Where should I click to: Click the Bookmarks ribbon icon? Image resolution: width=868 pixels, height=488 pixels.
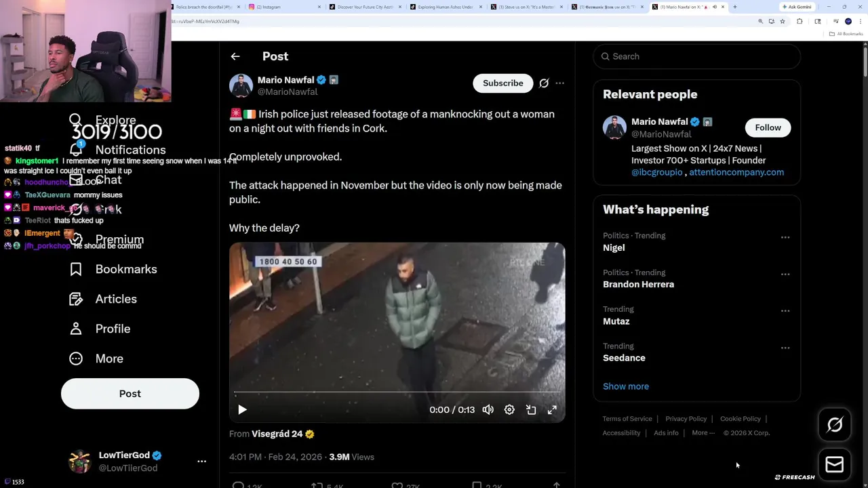(x=76, y=269)
